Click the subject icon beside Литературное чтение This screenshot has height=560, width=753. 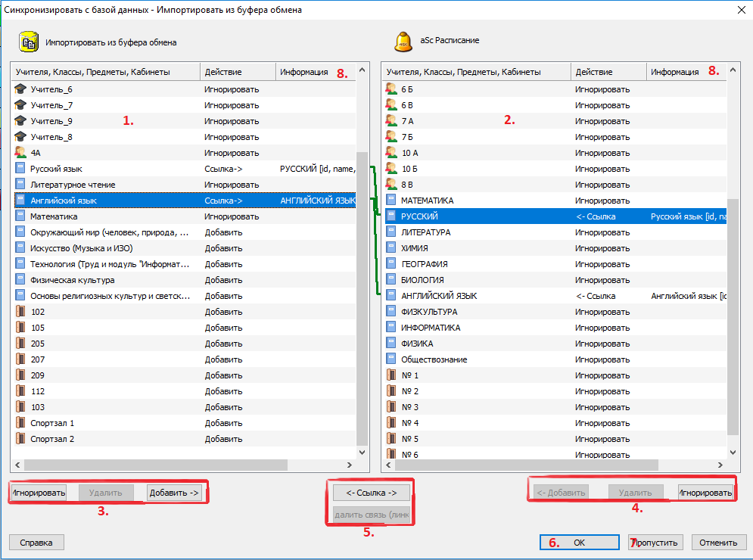(20, 185)
